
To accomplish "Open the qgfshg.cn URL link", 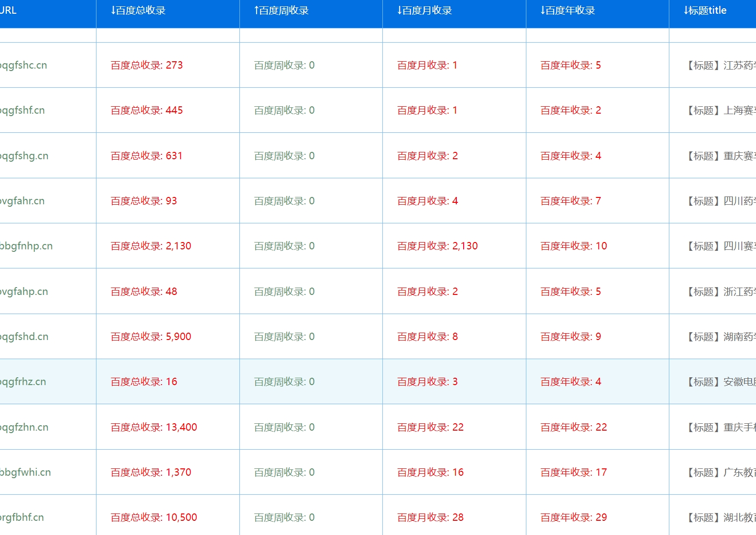I will point(24,156).
